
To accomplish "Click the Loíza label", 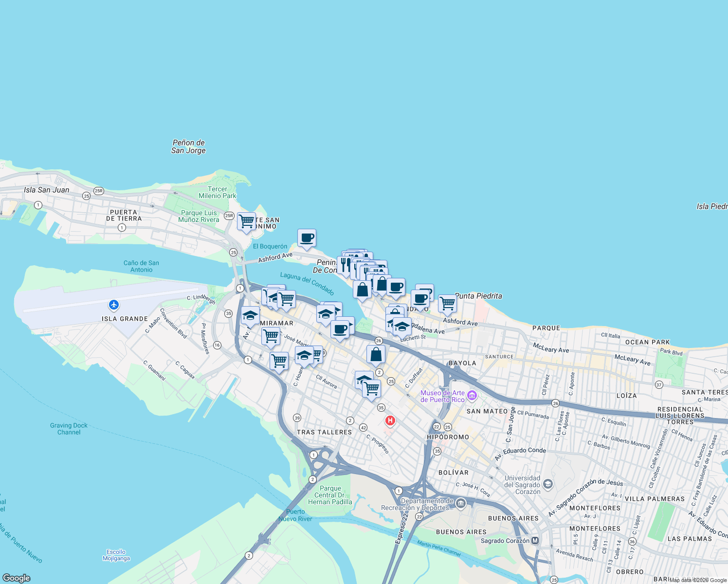I will pyautogui.click(x=627, y=396).
